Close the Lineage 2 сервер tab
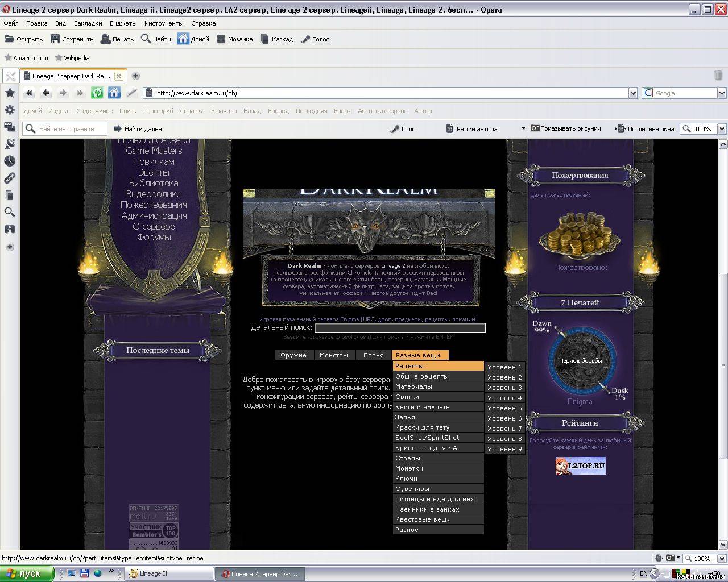728x582 pixels. point(118,76)
